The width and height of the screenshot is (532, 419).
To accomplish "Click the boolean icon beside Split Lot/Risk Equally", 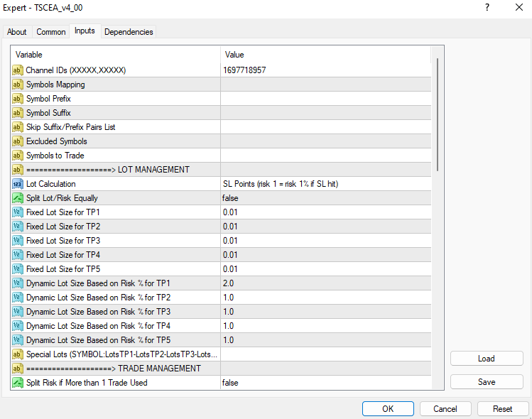I will tap(18, 198).
